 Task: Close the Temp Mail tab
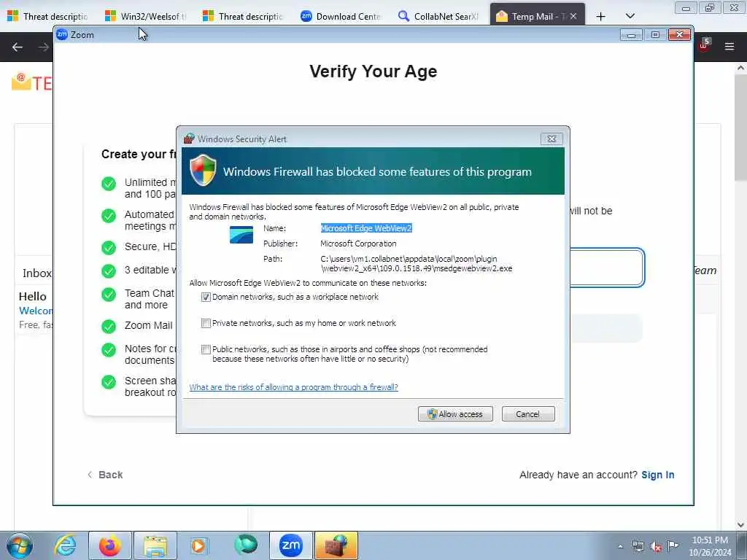point(573,16)
